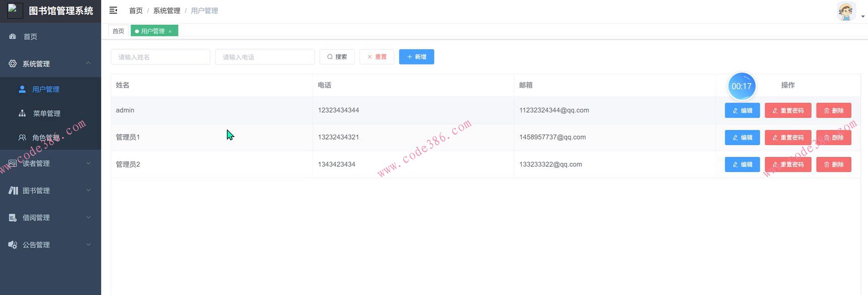Click phone number 13232434321
The image size is (868, 295).
pos(338,137)
